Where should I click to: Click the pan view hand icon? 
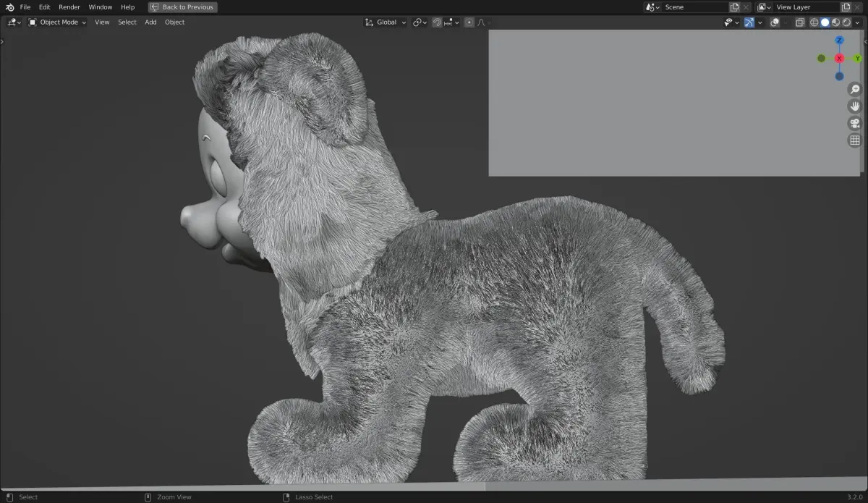[x=854, y=106]
